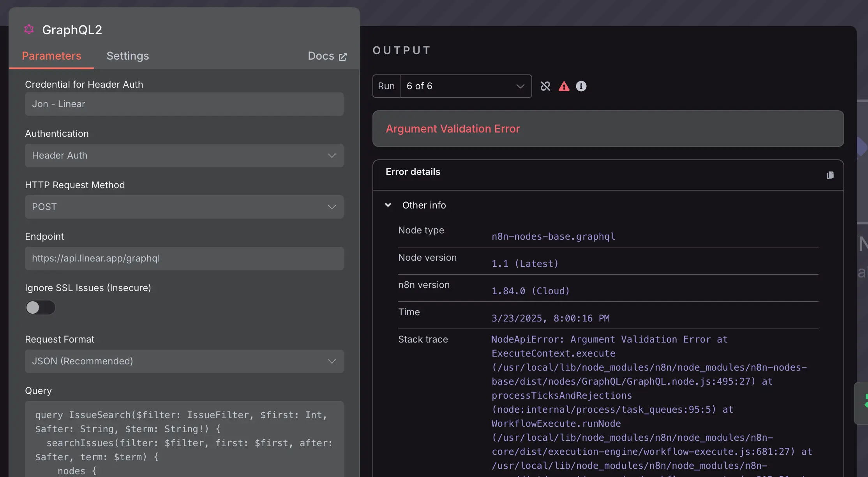Open the Request Format JSON dropdown
This screenshot has width=868, height=477.
[184, 361]
